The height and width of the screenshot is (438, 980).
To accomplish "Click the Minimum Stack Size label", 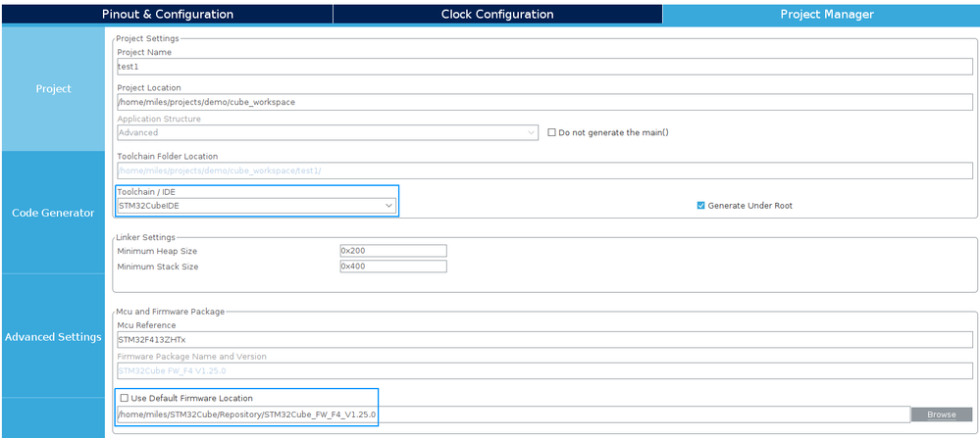I will coord(158,267).
